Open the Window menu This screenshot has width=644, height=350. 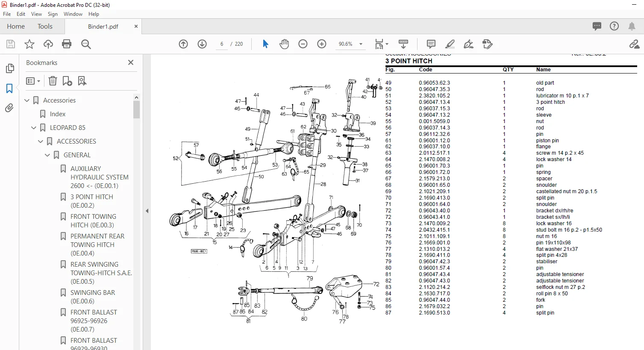point(73,14)
